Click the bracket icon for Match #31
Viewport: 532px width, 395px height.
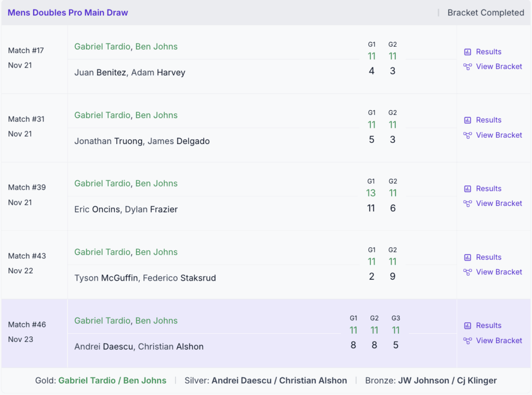(x=468, y=135)
